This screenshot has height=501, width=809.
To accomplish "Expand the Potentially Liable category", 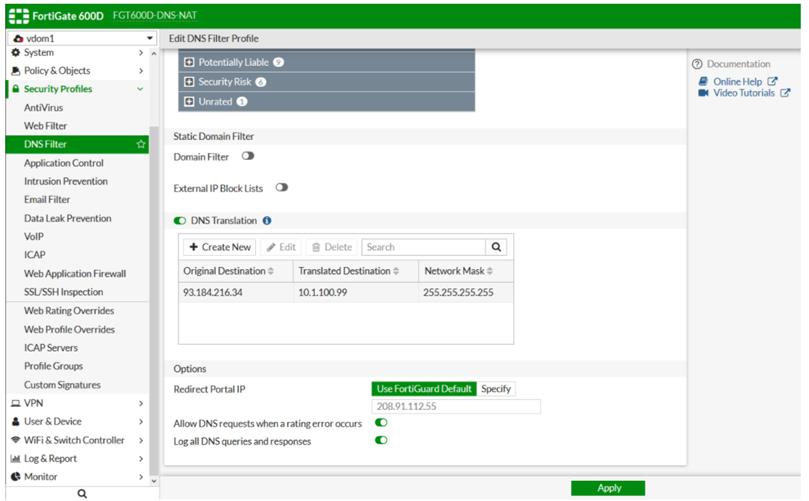I will coord(189,62).
